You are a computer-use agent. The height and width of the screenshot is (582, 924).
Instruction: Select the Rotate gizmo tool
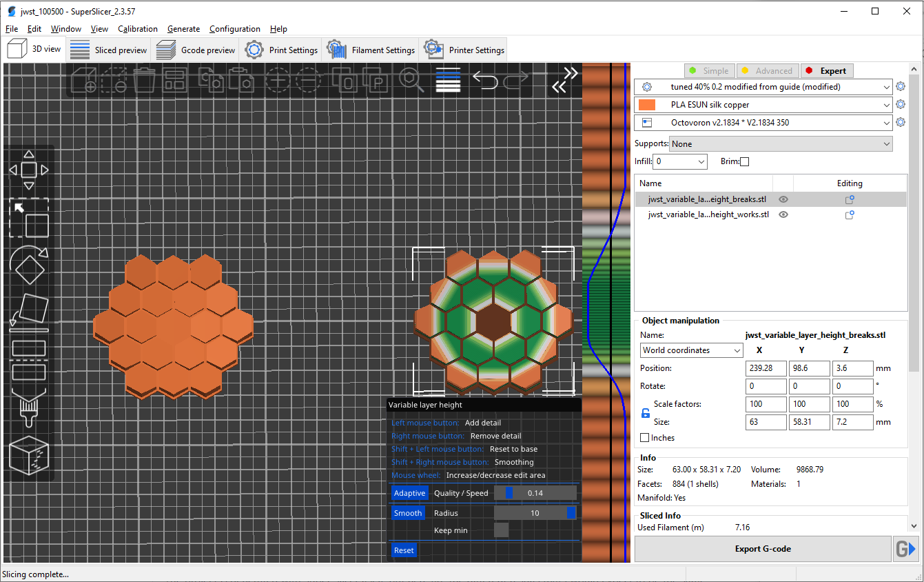click(x=28, y=265)
